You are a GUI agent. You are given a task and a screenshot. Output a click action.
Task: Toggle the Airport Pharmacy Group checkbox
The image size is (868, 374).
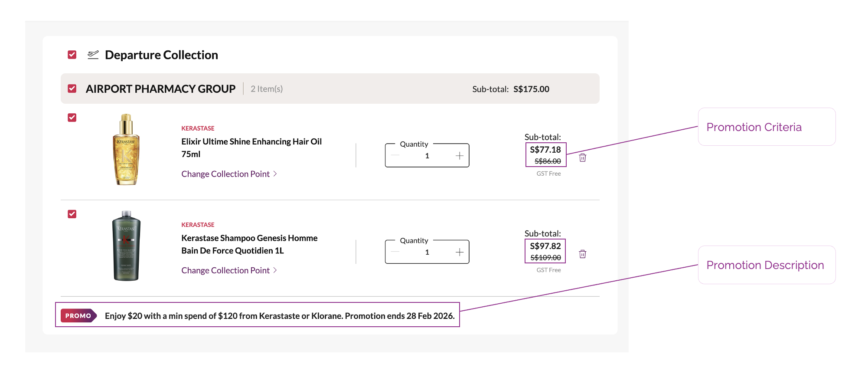pyautogui.click(x=72, y=89)
